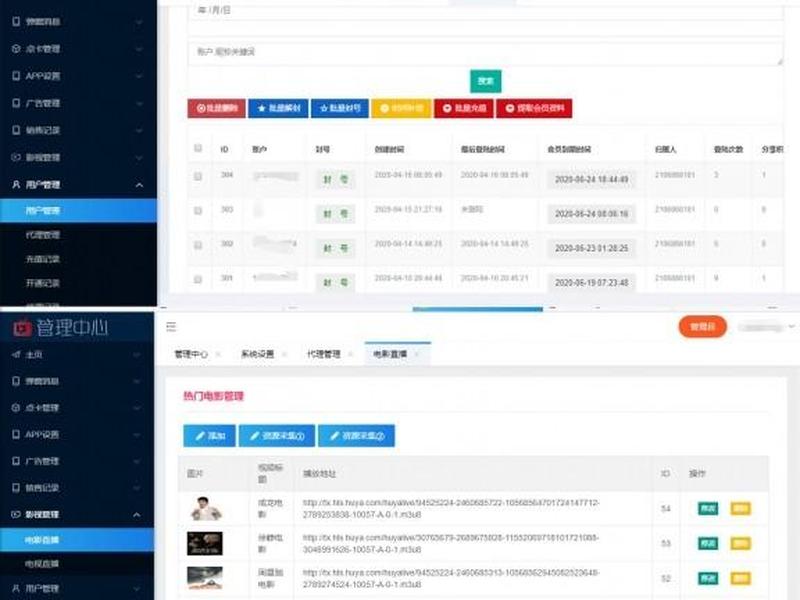The height and width of the screenshot is (600, 800).
Task: Click green edit icon for movie ID 54
Action: (x=708, y=509)
